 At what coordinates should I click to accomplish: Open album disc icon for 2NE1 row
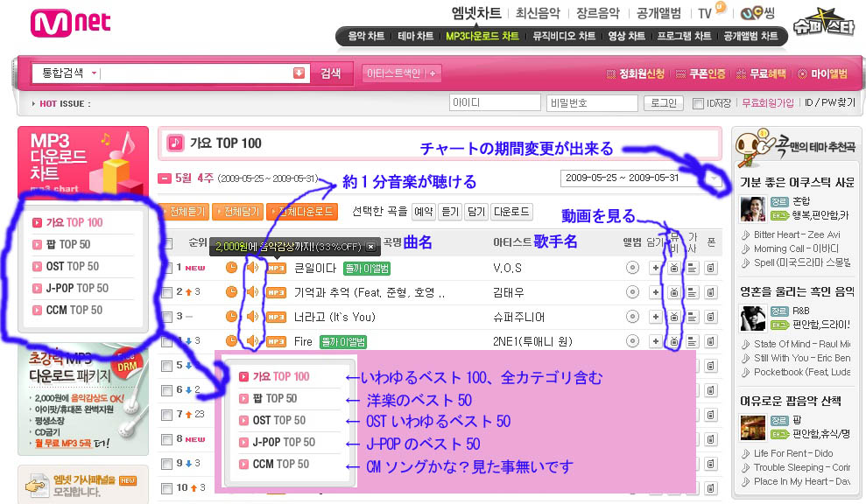(x=632, y=341)
